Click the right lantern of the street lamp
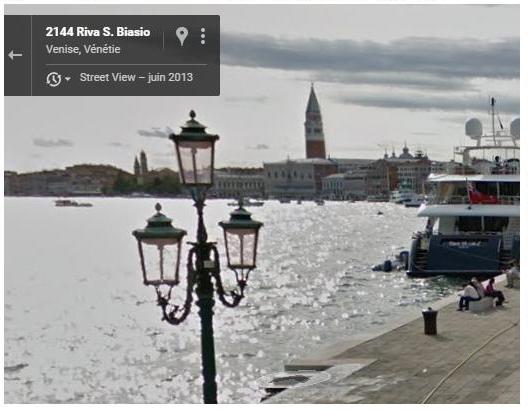 (241, 240)
